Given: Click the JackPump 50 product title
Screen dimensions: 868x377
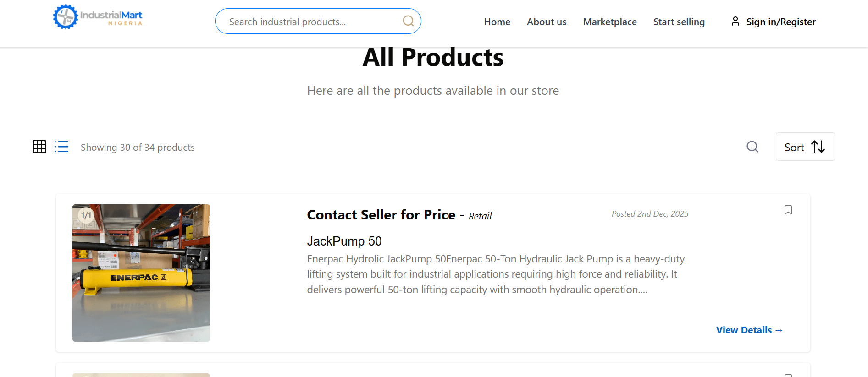Looking at the screenshot, I should point(344,241).
